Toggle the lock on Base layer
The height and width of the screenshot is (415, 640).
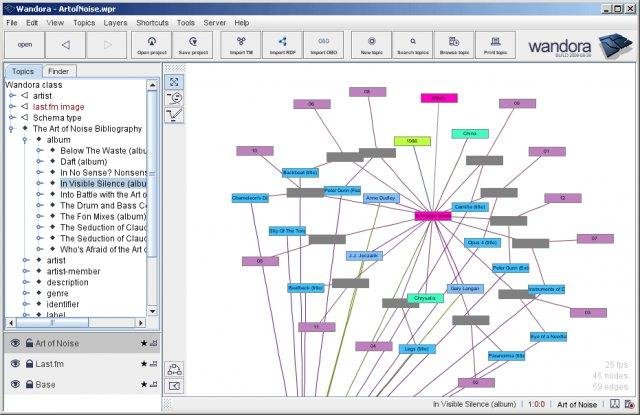click(29, 384)
